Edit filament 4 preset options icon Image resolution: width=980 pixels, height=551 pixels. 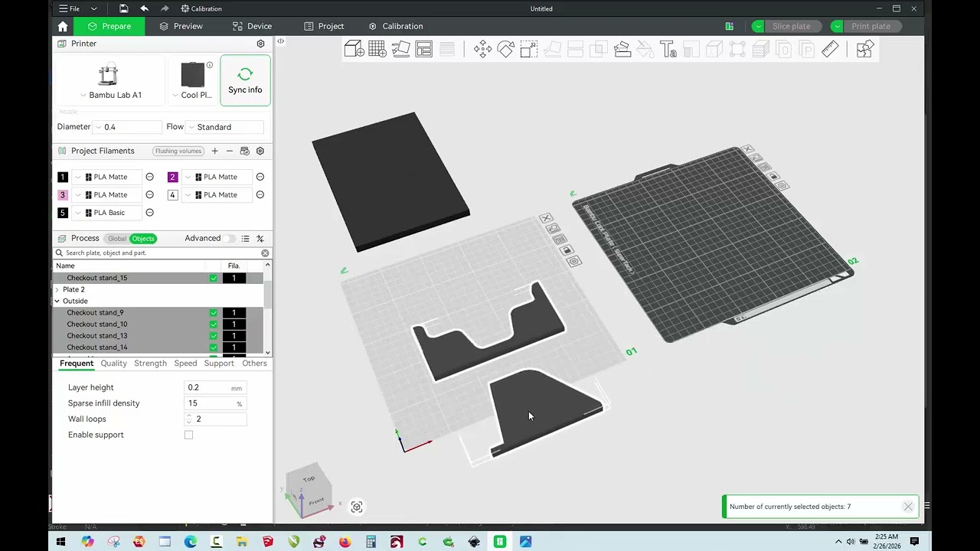[x=260, y=195]
